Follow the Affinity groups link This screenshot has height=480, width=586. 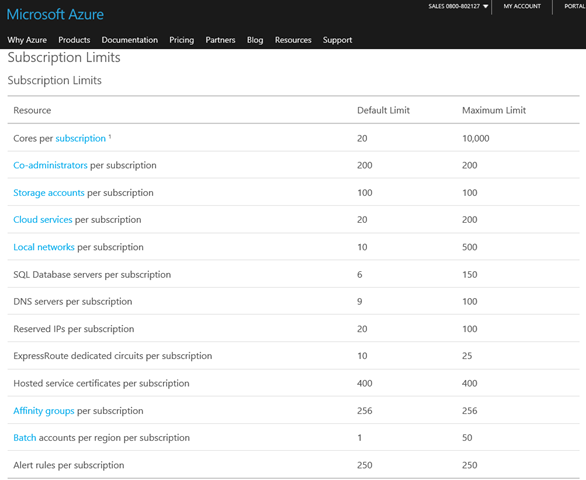click(x=44, y=411)
